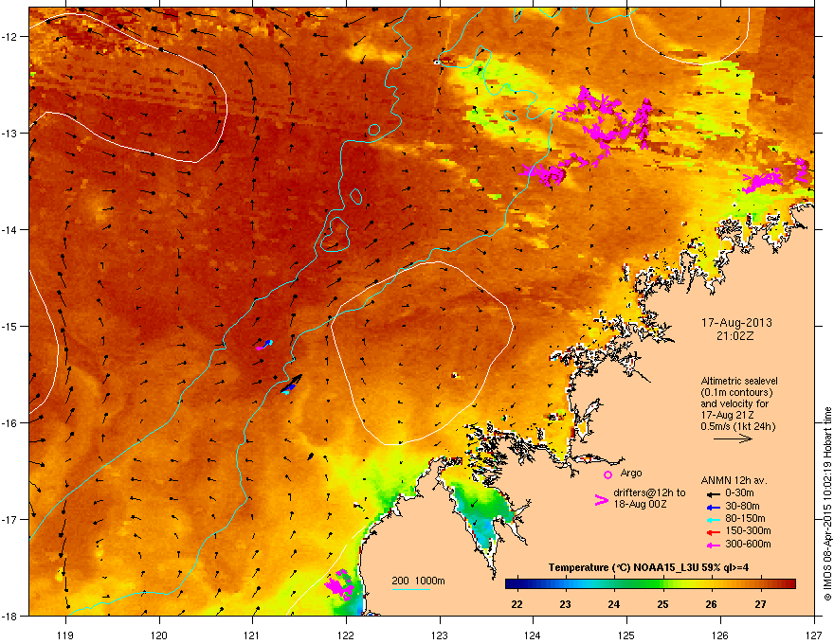Click the Argo legend label

coord(631,473)
